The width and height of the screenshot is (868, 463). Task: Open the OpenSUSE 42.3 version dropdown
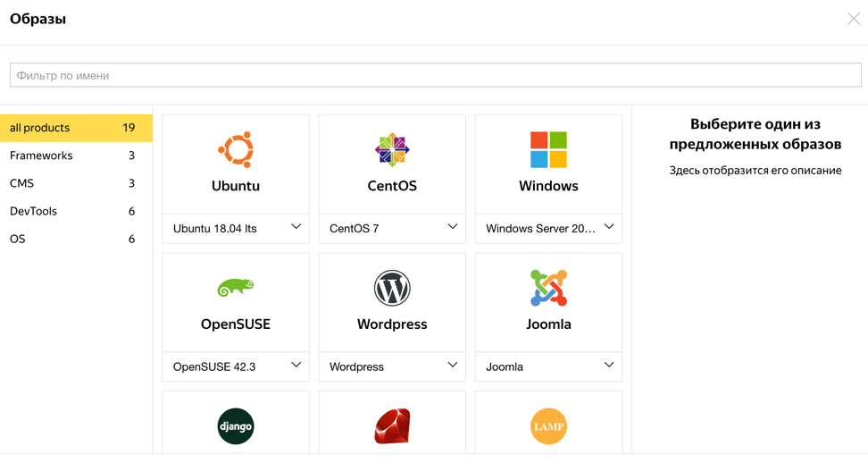pos(236,366)
